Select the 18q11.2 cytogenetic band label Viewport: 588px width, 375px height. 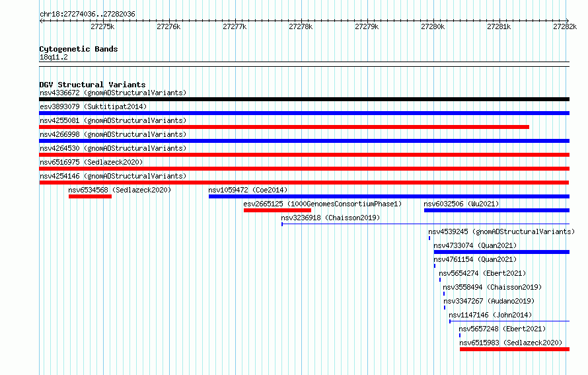[x=54, y=57]
